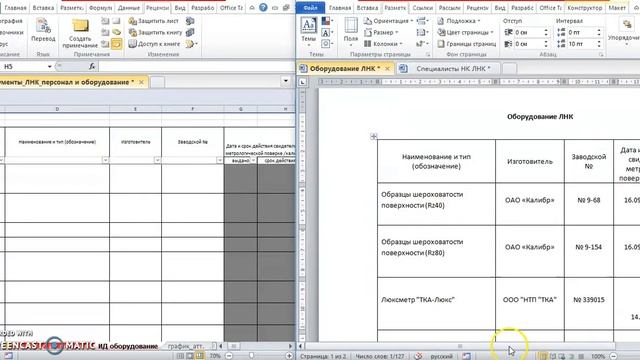640x360 pixels.
Task: Close Оборудование ЛНК document tab
Action: point(388,69)
